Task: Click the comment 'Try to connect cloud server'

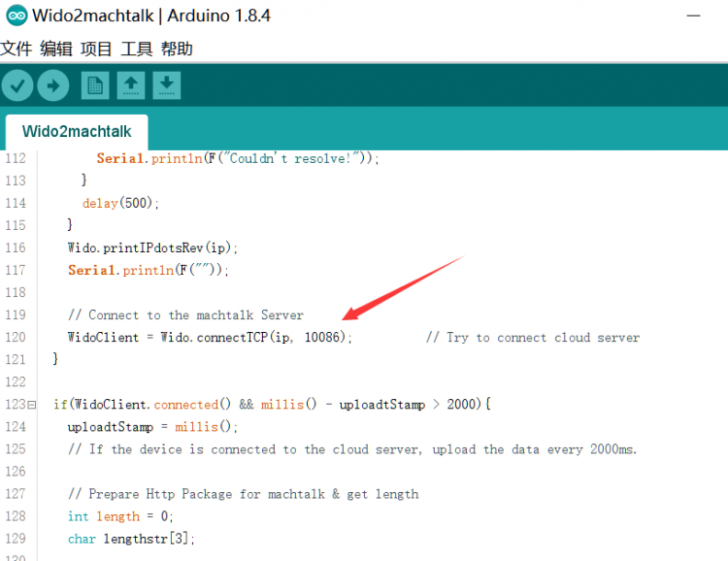Action: [533, 337]
